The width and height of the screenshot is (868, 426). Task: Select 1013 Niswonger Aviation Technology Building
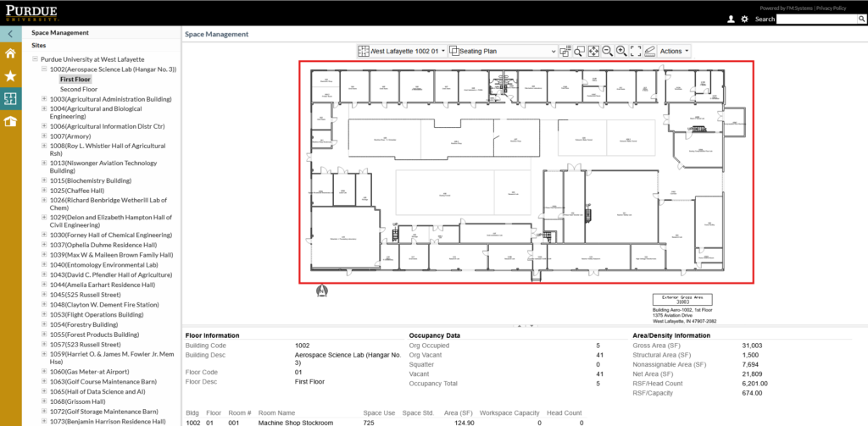pyautogui.click(x=103, y=167)
